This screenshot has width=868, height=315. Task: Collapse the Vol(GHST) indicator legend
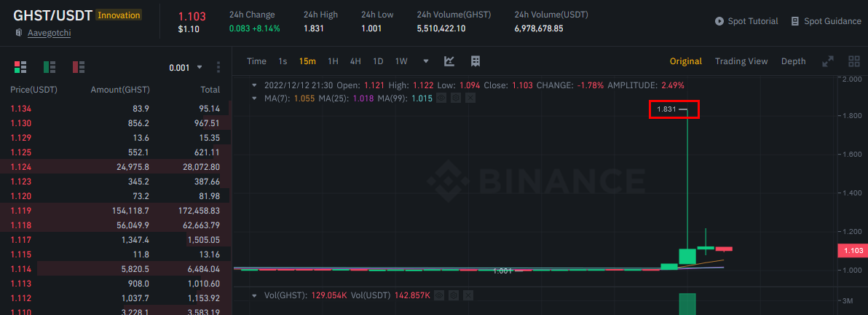(254, 295)
